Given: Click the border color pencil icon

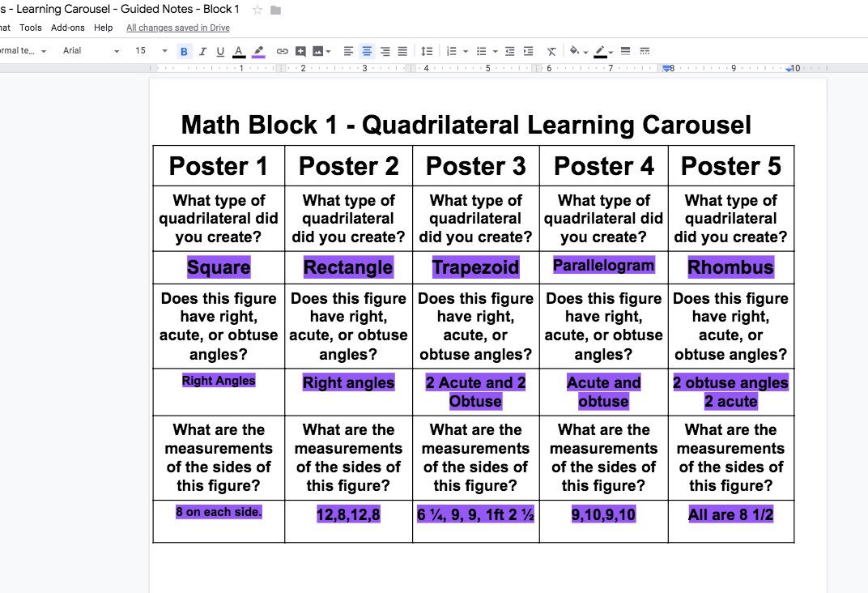Looking at the screenshot, I should click(600, 52).
